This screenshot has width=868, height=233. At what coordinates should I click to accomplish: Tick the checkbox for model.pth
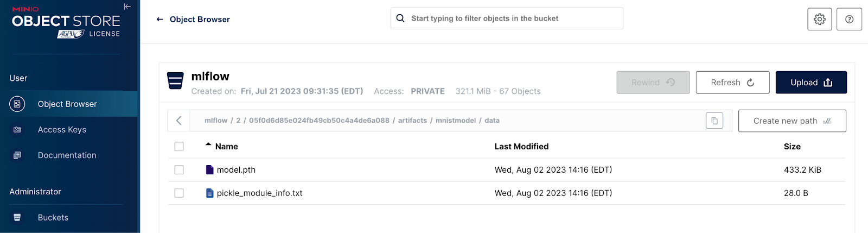179,170
